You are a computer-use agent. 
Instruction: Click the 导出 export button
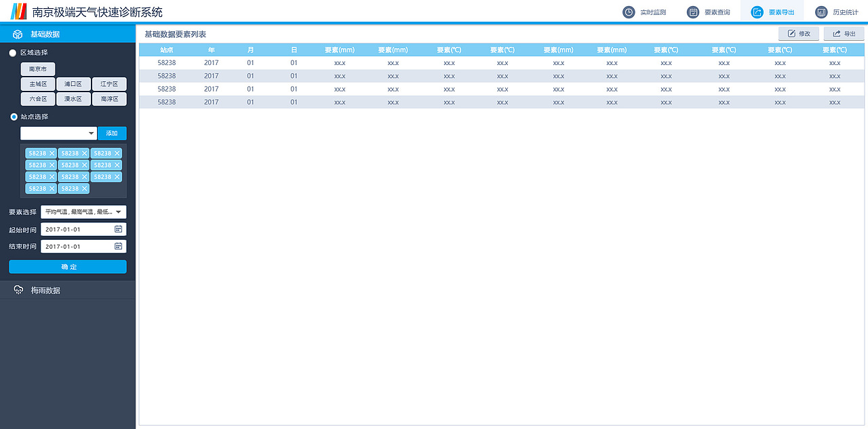click(844, 34)
